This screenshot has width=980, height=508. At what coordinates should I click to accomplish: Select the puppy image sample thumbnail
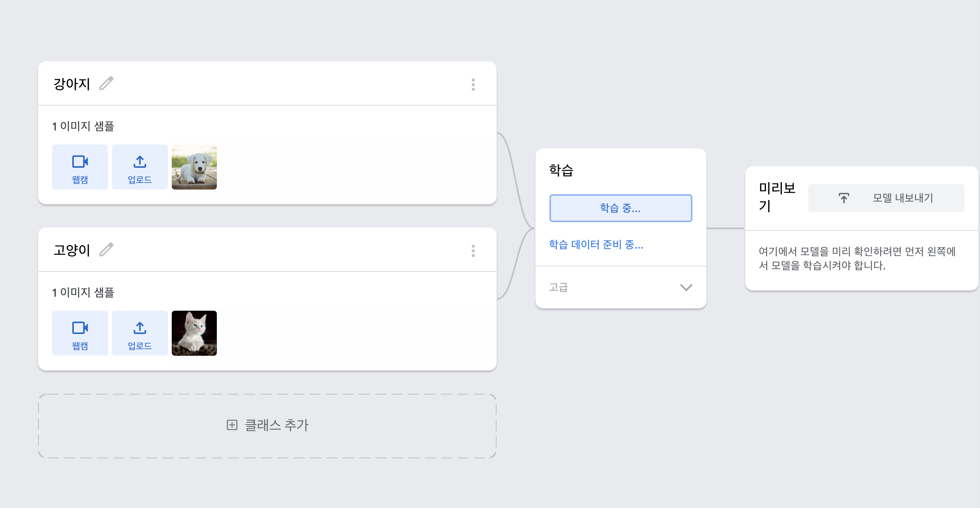[194, 167]
